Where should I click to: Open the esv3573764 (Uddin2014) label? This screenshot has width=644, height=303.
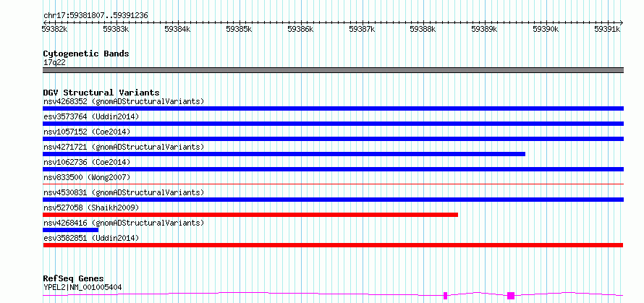click(91, 116)
